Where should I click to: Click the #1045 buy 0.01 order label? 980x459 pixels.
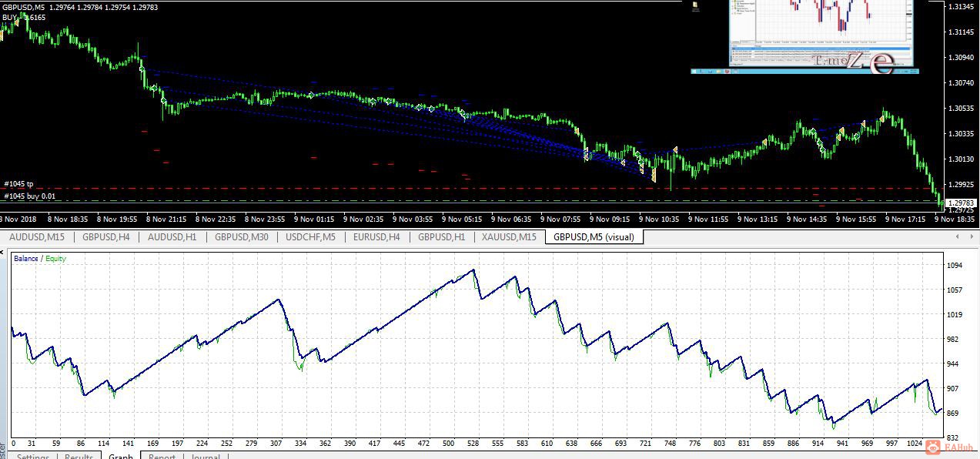click(x=30, y=196)
